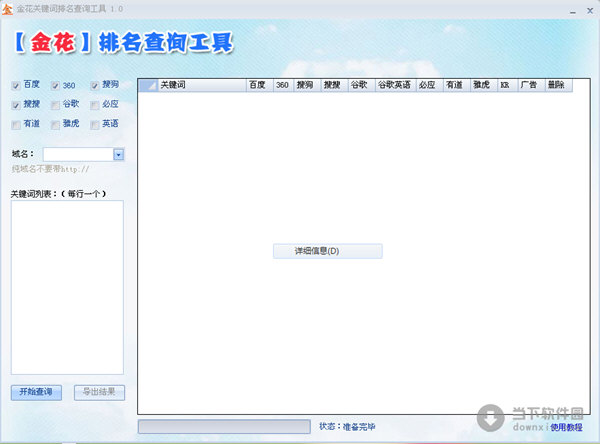Screen dimensions: 600x444
Task: Start query with 开始查询 button
Action: click(x=36, y=392)
